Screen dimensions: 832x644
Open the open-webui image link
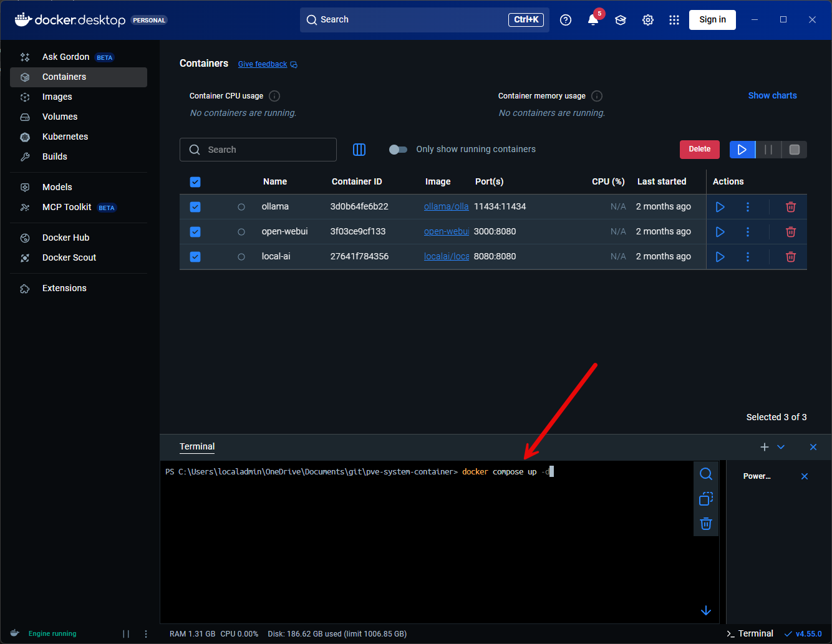[447, 232]
